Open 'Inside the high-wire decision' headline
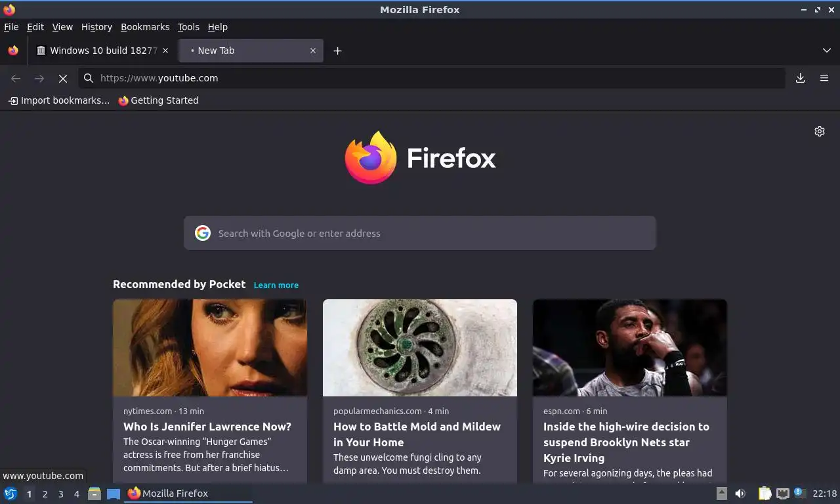 click(x=626, y=442)
